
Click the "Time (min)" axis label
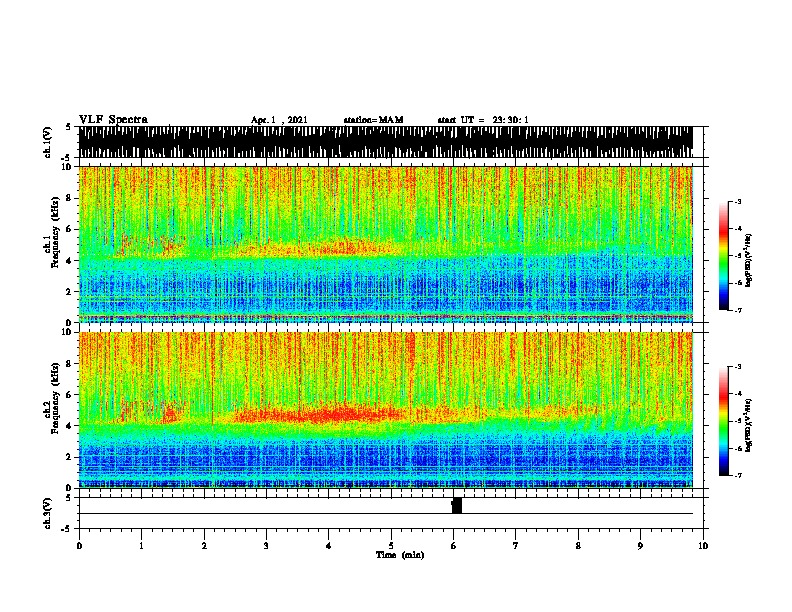[400, 555]
